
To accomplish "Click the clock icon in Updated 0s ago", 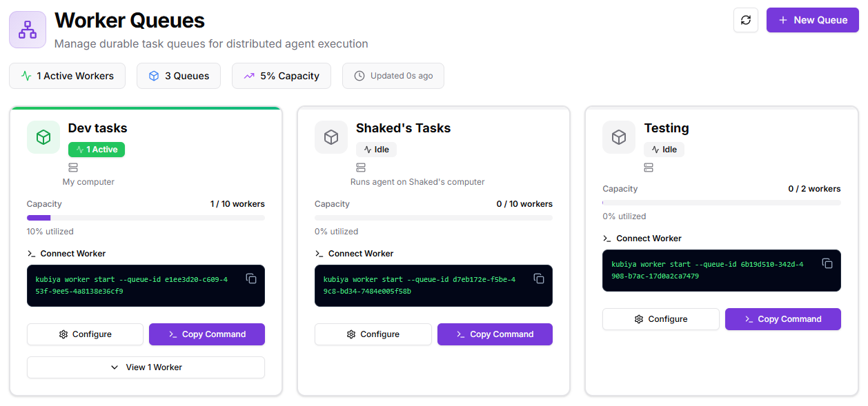I will 359,76.
